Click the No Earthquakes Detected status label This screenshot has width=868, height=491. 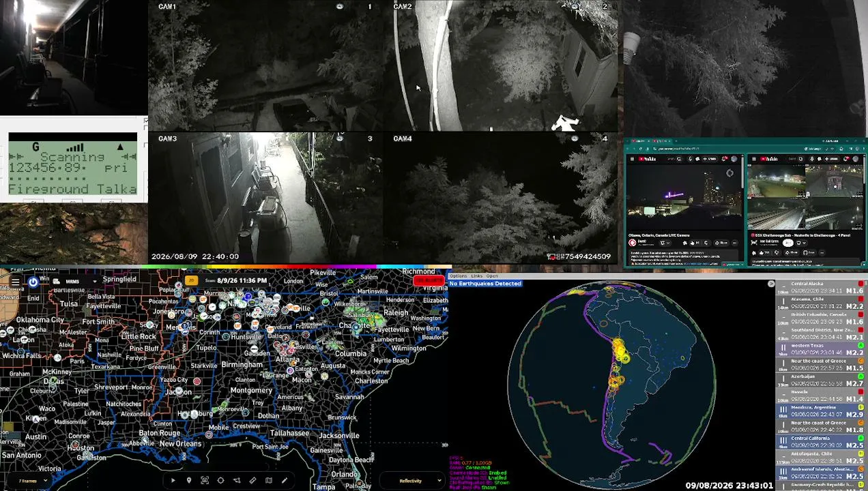pyautogui.click(x=485, y=284)
